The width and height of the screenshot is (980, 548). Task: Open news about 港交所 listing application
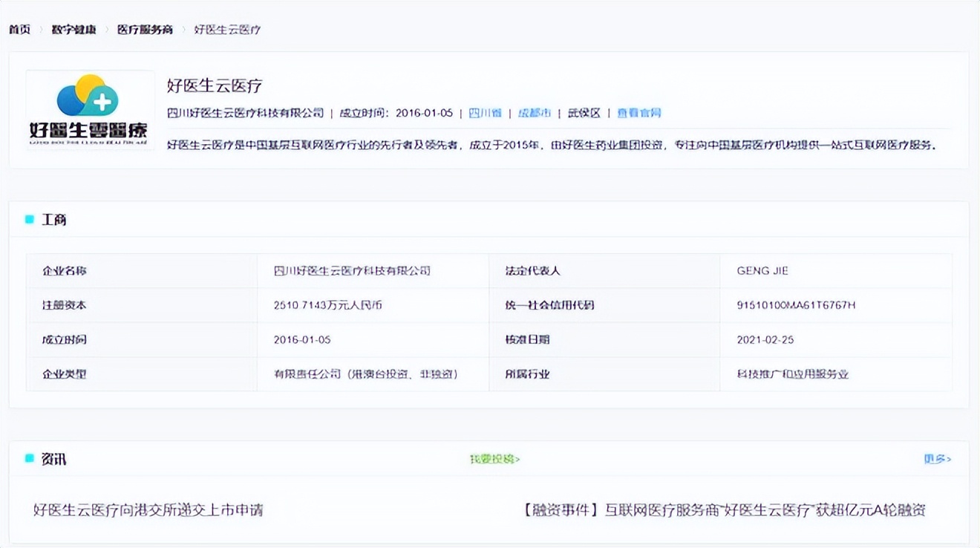tap(148, 510)
